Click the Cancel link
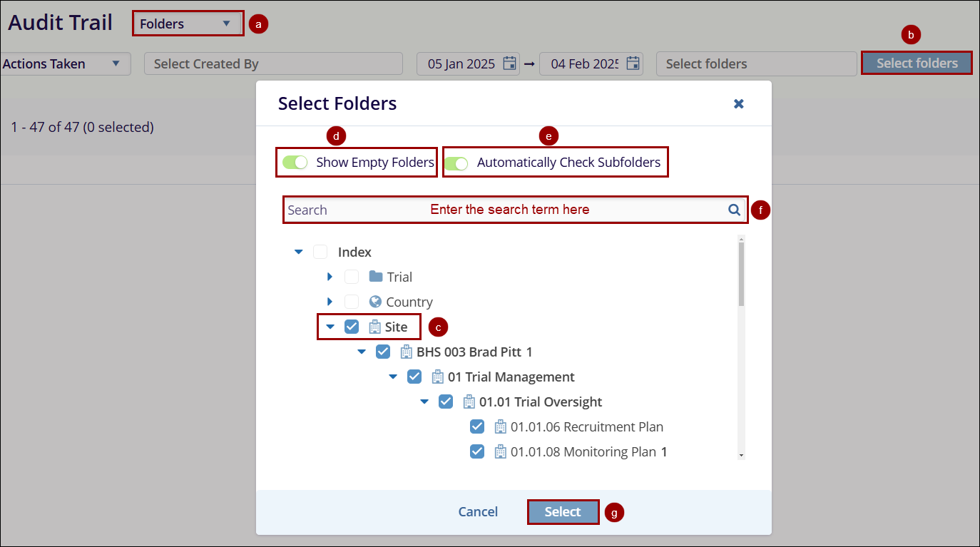The height and width of the screenshot is (547, 980). 478,511
